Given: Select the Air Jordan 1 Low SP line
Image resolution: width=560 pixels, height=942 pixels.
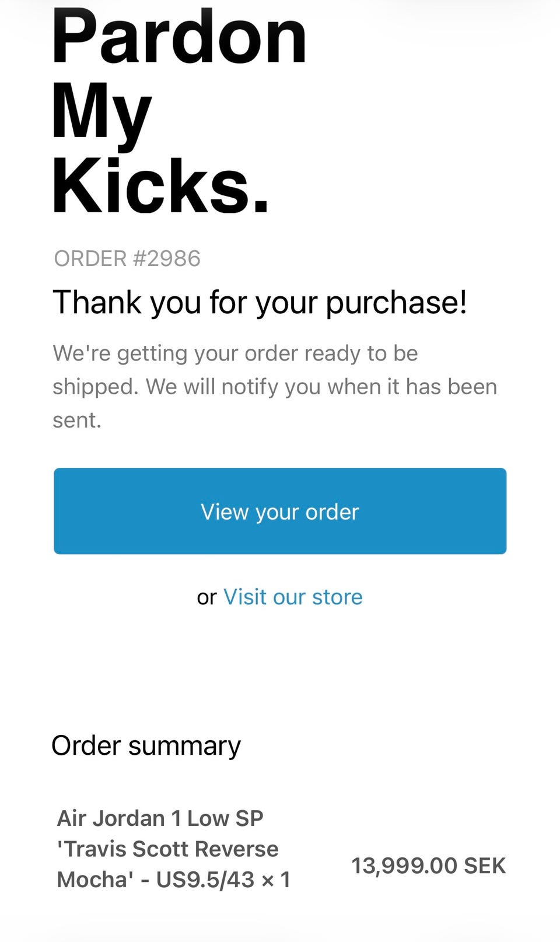Looking at the screenshot, I should [x=160, y=818].
